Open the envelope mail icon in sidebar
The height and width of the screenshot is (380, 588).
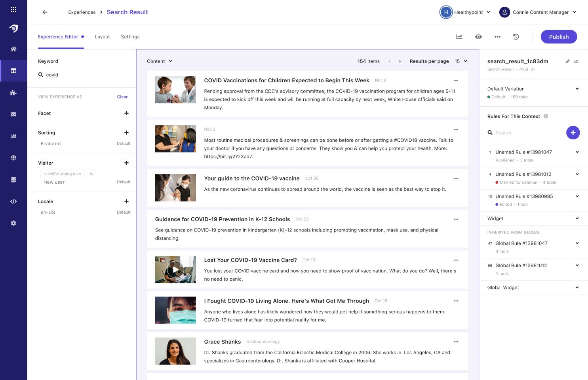(x=13, y=114)
